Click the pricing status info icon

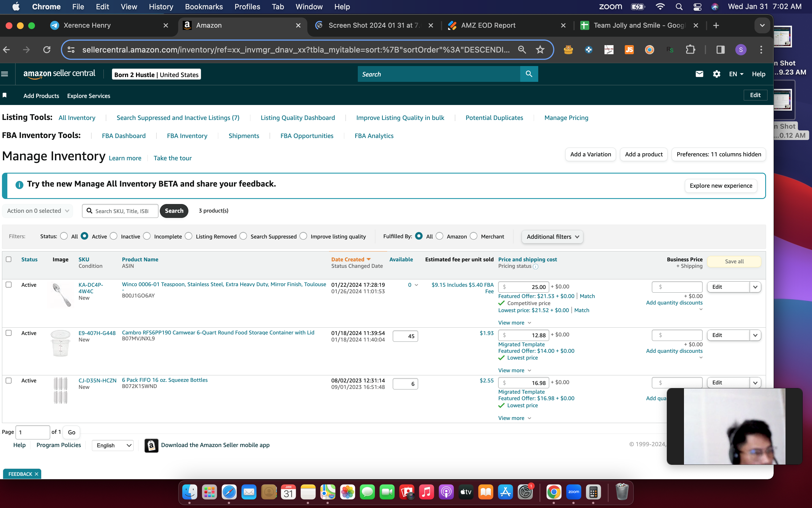pos(535,266)
